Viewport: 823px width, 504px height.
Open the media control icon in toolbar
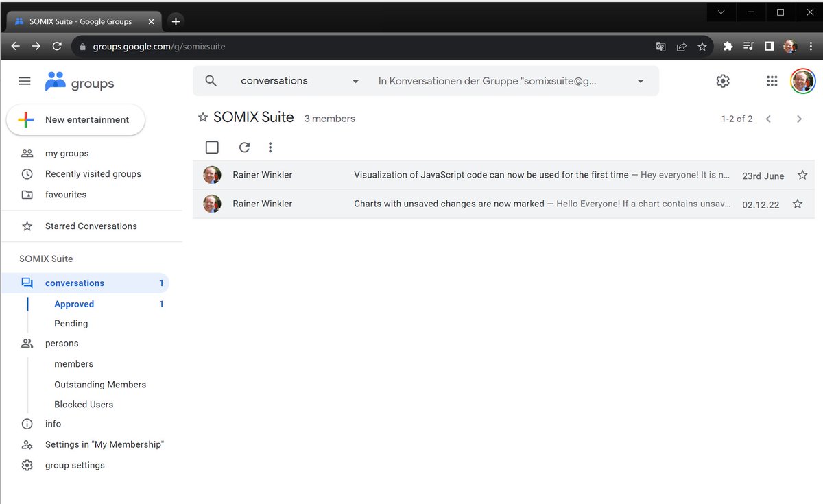point(749,47)
